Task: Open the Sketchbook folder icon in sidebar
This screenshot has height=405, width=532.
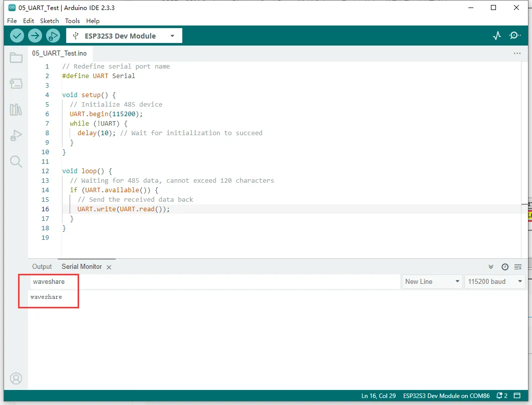Action: coord(16,58)
